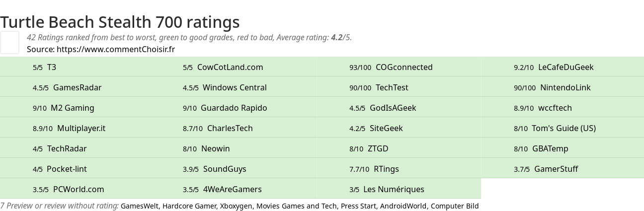Open the commentChoisir.fr source link
Screen dimensions: 644x211
pos(116,49)
